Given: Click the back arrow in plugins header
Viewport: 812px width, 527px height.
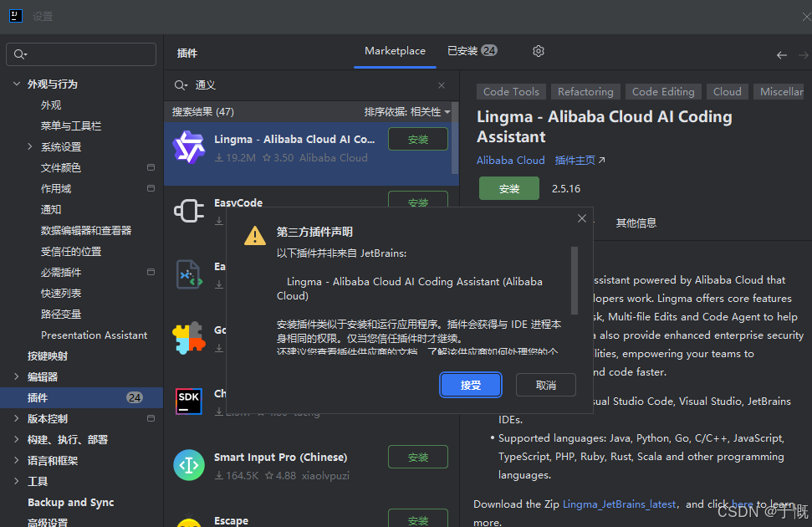Looking at the screenshot, I should point(782,55).
